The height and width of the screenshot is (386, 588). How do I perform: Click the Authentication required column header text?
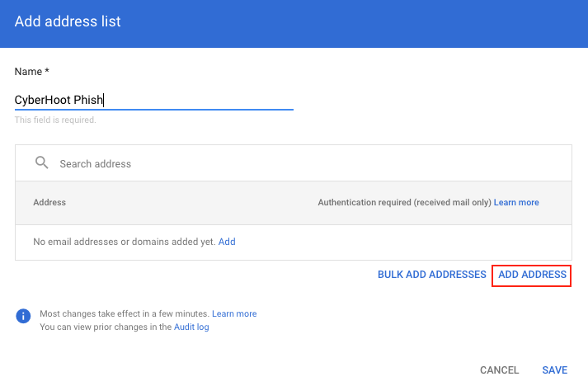coord(404,203)
